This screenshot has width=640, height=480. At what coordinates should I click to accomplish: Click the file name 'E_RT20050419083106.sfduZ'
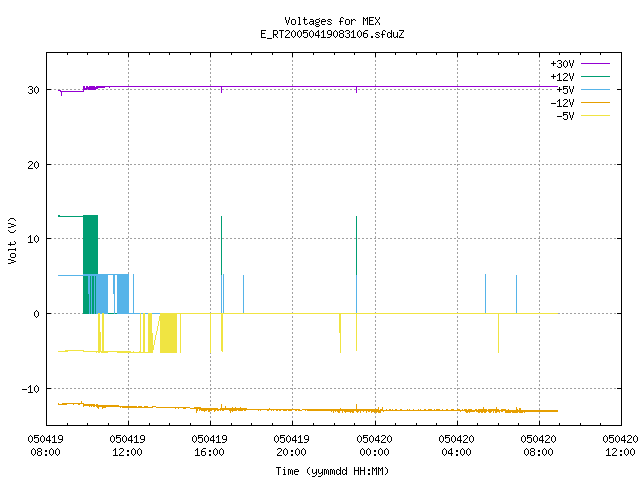[332, 34]
